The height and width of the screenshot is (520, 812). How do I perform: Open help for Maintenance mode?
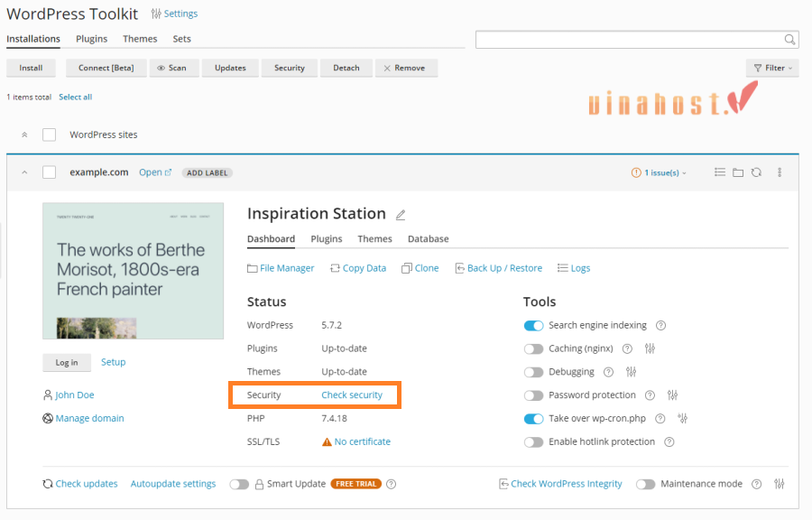[x=757, y=484]
